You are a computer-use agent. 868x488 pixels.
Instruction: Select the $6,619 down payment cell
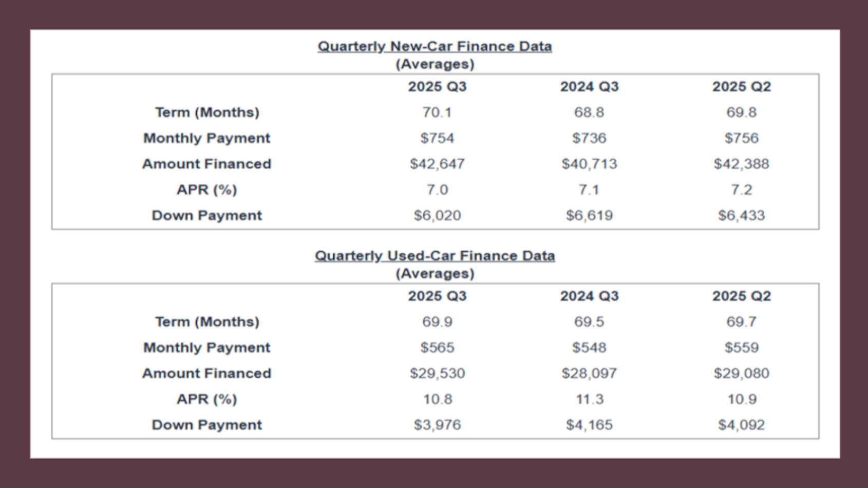pos(589,216)
